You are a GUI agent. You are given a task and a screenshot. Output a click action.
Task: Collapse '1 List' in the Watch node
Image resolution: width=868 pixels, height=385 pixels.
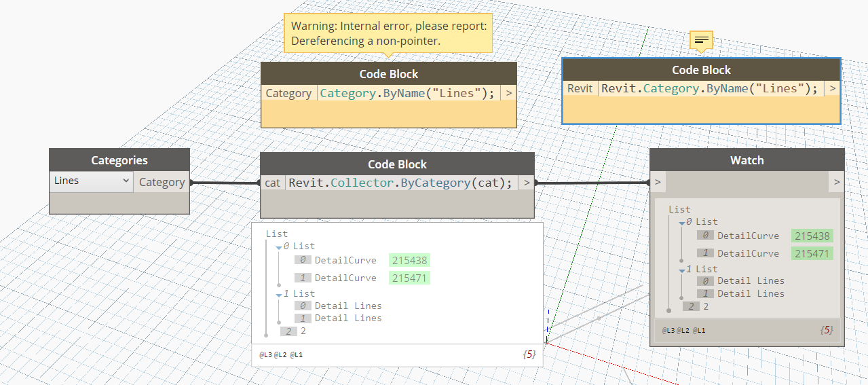coord(682,270)
